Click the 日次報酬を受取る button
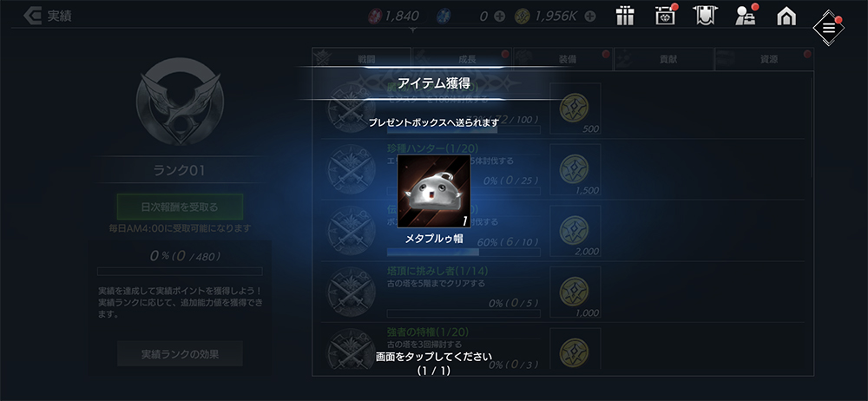This screenshot has height=401, width=868. [180, 207]
